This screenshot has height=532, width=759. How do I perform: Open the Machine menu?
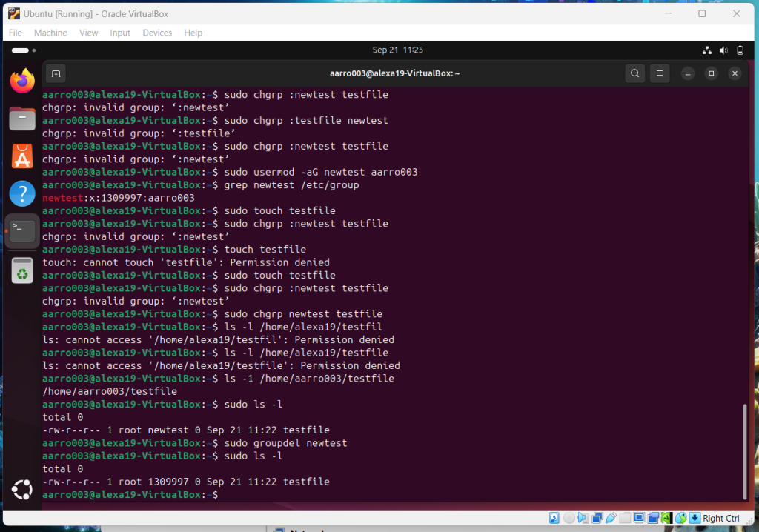(50, 33)
